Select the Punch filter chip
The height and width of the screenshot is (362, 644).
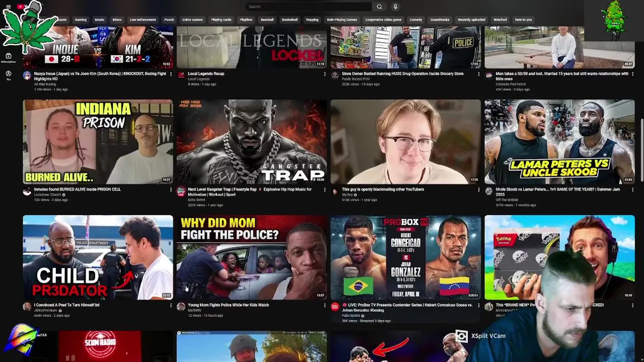tap(169, 20)
